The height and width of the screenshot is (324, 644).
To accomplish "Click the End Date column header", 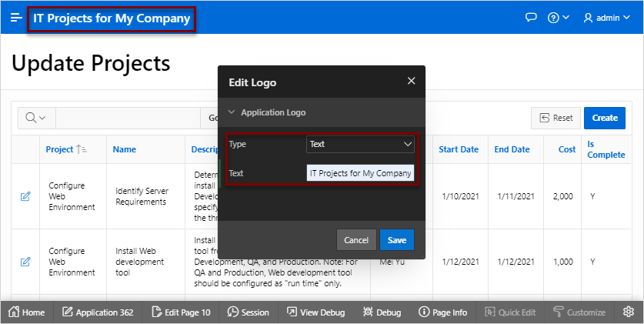I will click(512, 149).
